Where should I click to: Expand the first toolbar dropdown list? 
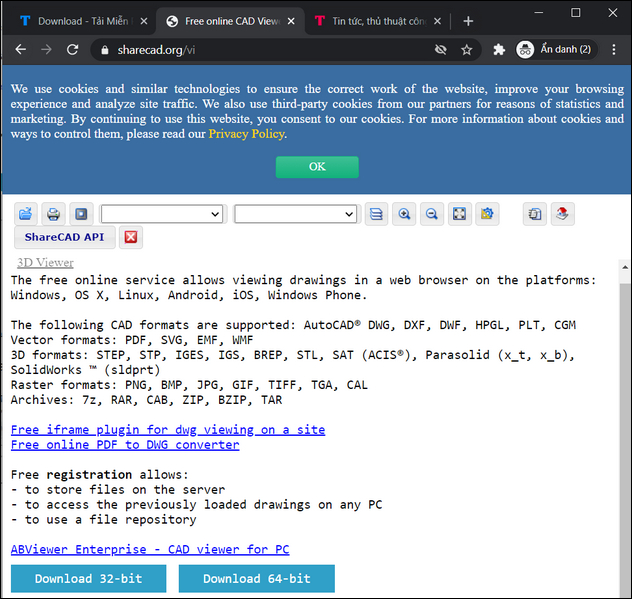(162, 214)
